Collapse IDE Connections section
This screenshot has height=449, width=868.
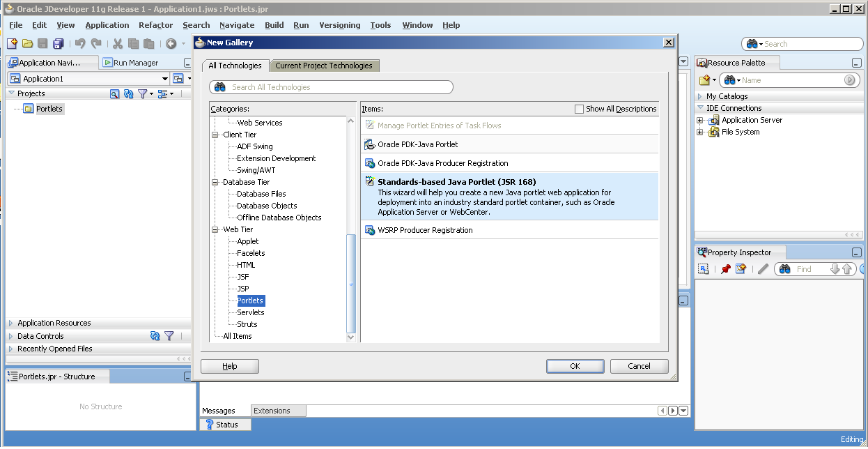[701, 108]
